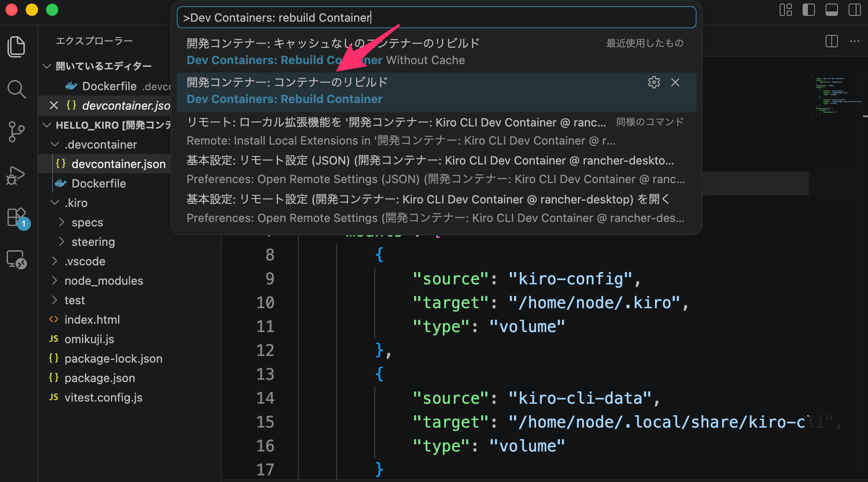The image size is (868, 482).
Task: Toggle the bottom panel visibility
Action: [831, 10]
